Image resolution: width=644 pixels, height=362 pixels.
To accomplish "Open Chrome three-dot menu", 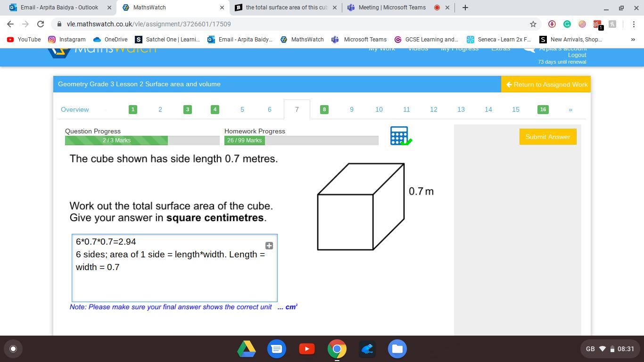I will click(x=634, y=24).
